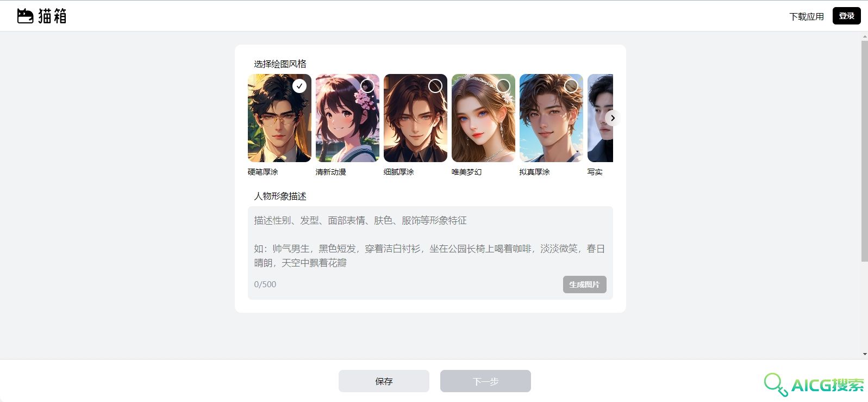Select the 硬笔厚涂 style checkmark circle
The height and width of the screenshot is (402, 868).
point(299,86)
